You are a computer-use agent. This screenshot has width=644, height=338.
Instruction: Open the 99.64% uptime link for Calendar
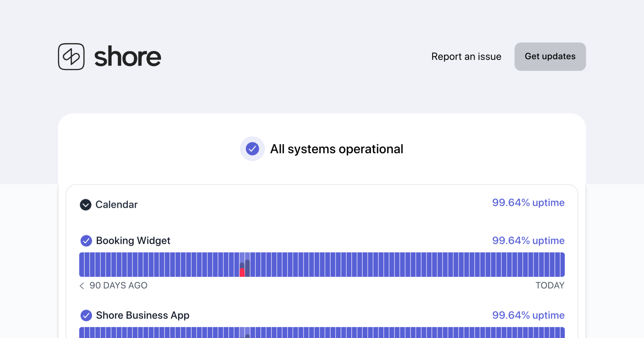point(528,203)
